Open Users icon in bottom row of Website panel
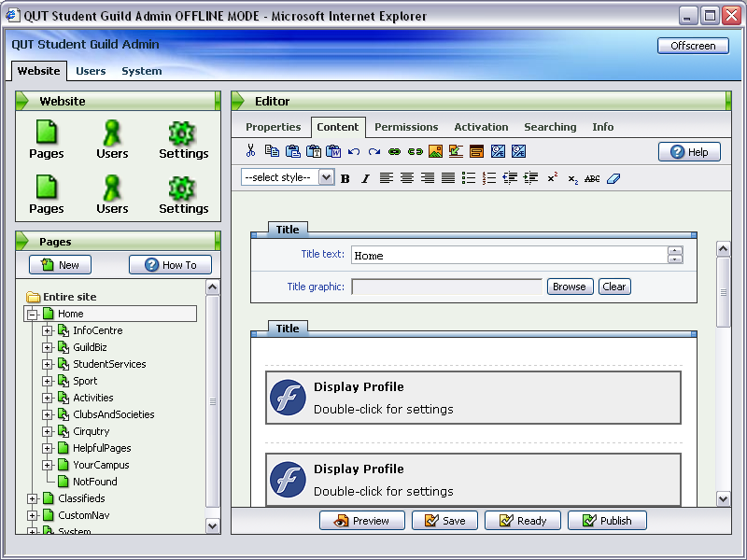This screenshot has height=560, width=747. click(112, 194)
